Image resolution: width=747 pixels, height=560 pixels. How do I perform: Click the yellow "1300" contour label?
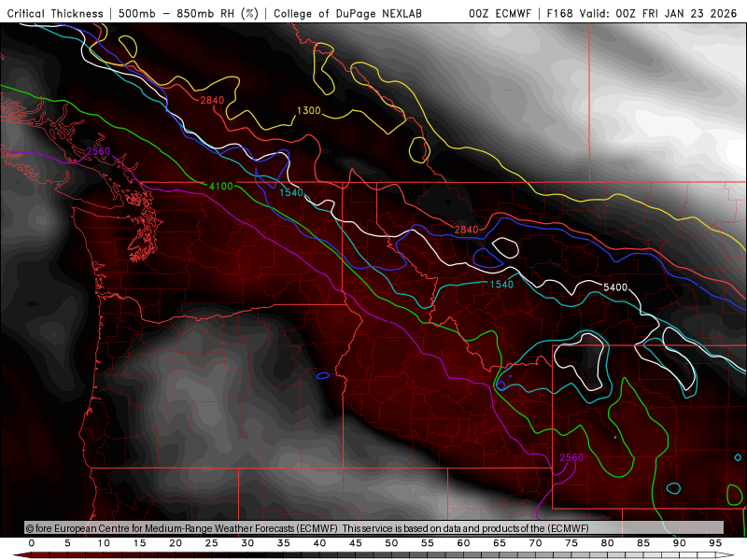(x=309, y=111)
